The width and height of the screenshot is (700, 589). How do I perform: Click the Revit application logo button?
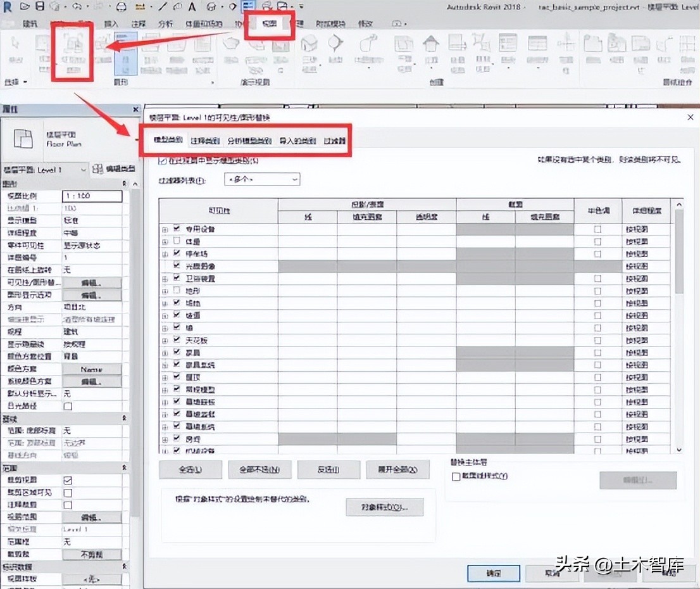9,7
